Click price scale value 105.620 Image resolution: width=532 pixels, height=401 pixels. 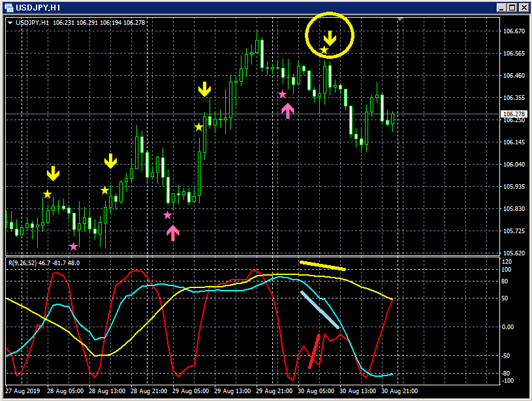click(x=514, y=253)
